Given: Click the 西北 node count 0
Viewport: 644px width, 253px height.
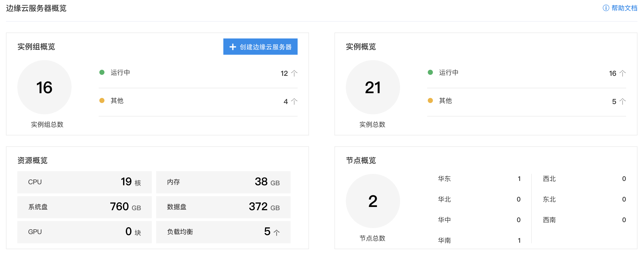Looking at the screenshot, I should [624, 179].
